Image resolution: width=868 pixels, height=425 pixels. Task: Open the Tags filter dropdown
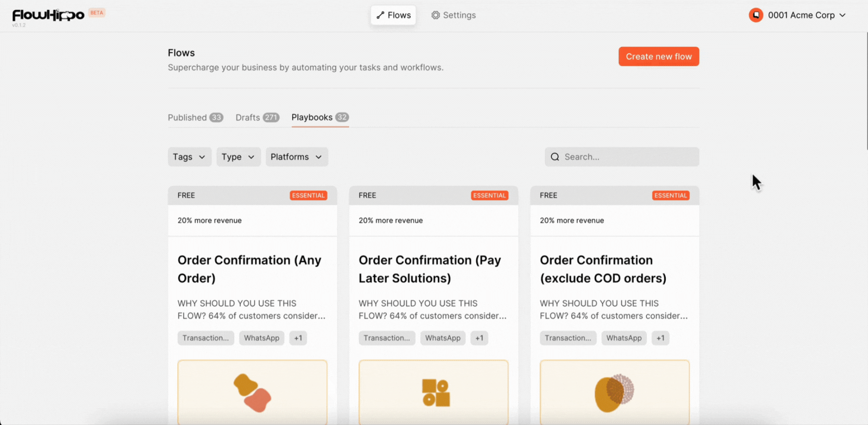point(190,157)
